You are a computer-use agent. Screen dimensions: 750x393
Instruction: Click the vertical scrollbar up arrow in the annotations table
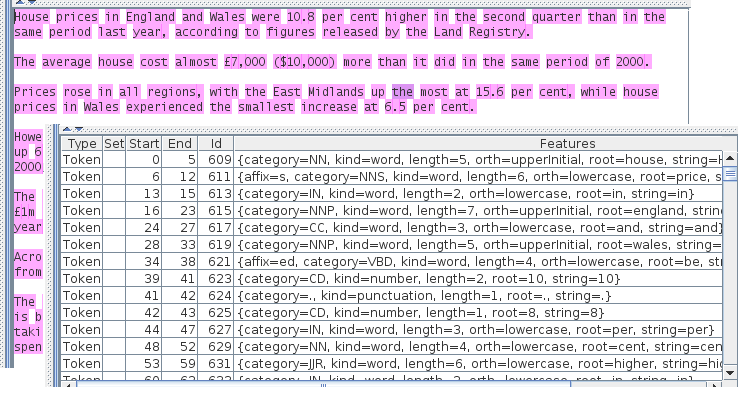[730, 158]
